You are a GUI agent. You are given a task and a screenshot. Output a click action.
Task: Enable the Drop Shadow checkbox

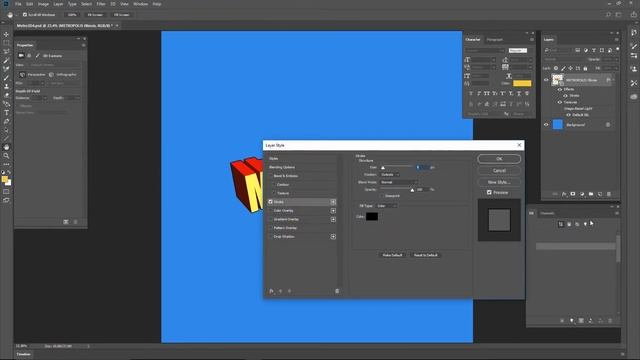pos(270,237)
